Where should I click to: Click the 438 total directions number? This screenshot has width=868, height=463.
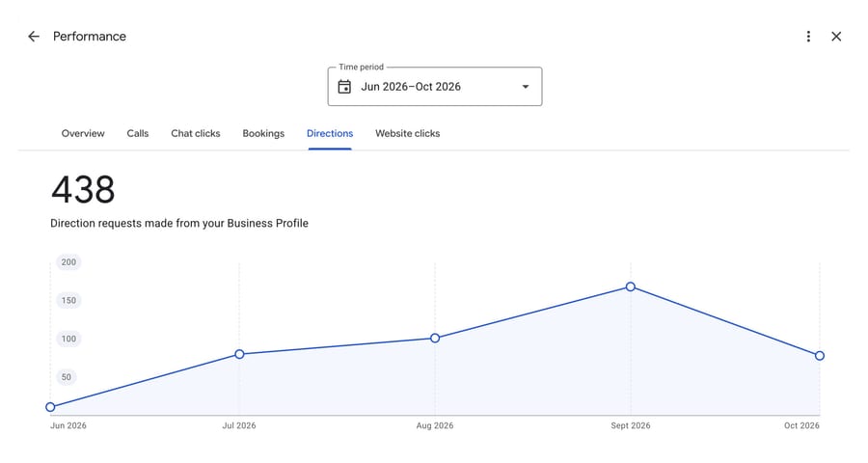(83, 190)
